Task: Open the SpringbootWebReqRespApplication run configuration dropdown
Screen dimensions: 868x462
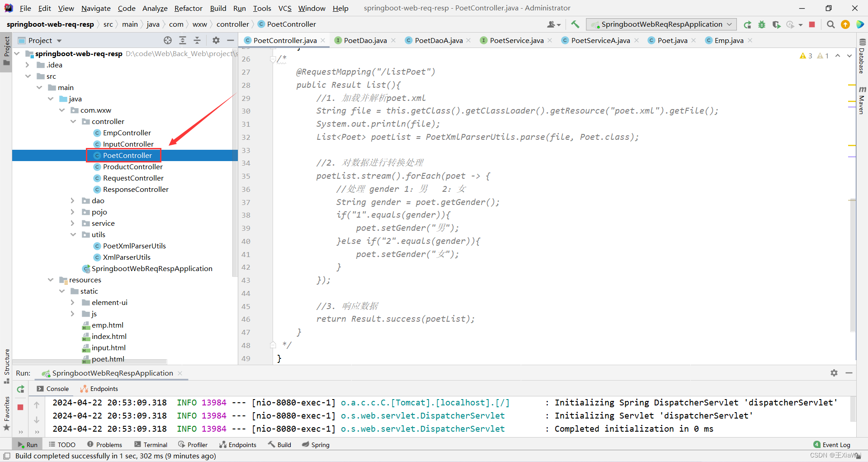Action: click(661, 24)
